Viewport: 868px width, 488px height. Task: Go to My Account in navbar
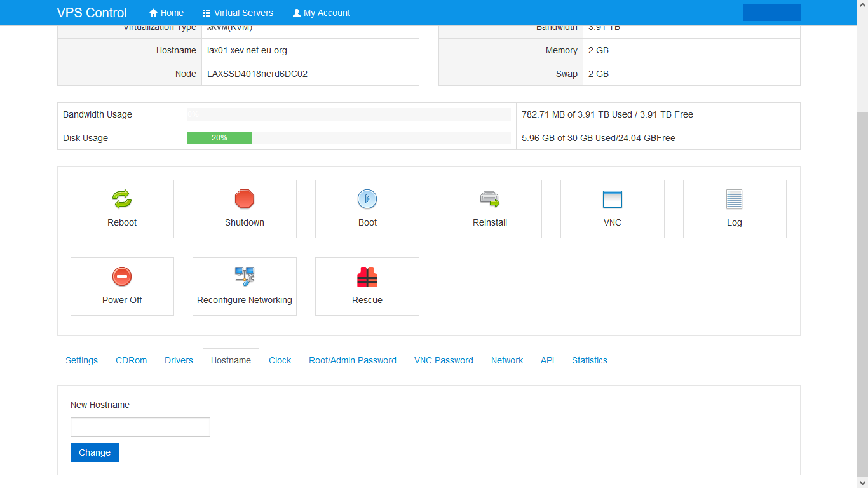321,13
